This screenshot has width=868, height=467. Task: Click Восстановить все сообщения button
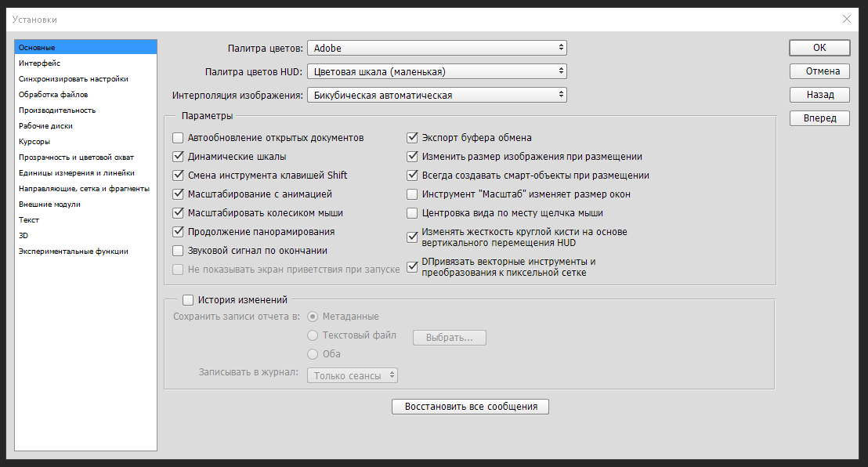pyautogui.click(x=471, y=407)
